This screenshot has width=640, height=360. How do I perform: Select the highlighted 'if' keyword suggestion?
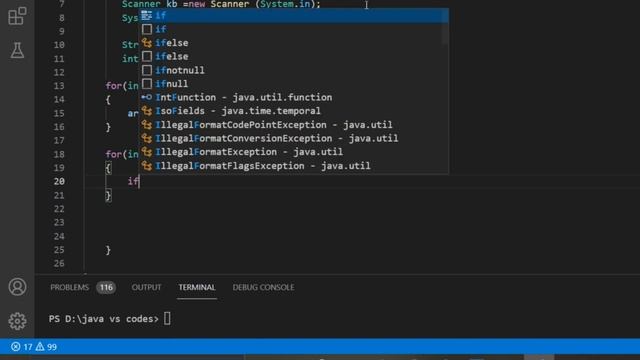[294, 16]
